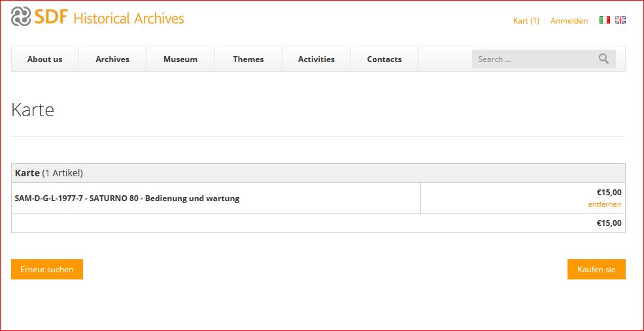644x331 pixels.
Task: Switch language with the British flag
Action: [x=620, y=20]
